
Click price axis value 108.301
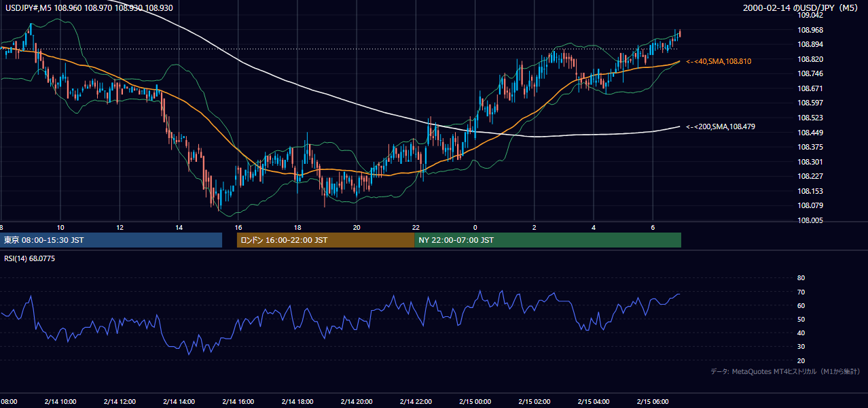810,162
